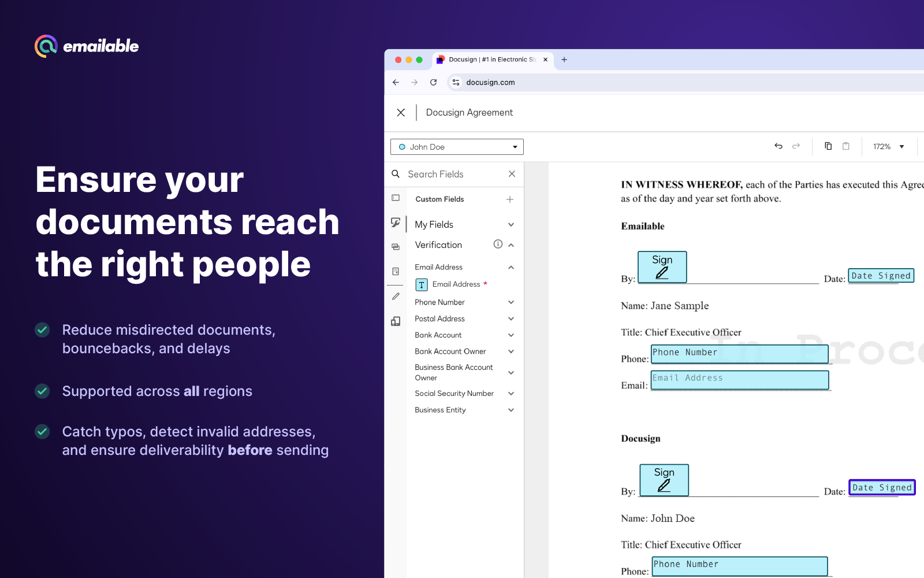Image resolution: width=924 pixels, height=578 pixels.
Task: Select the pencil annotation tool in sidebar
Action: (396, 296)
